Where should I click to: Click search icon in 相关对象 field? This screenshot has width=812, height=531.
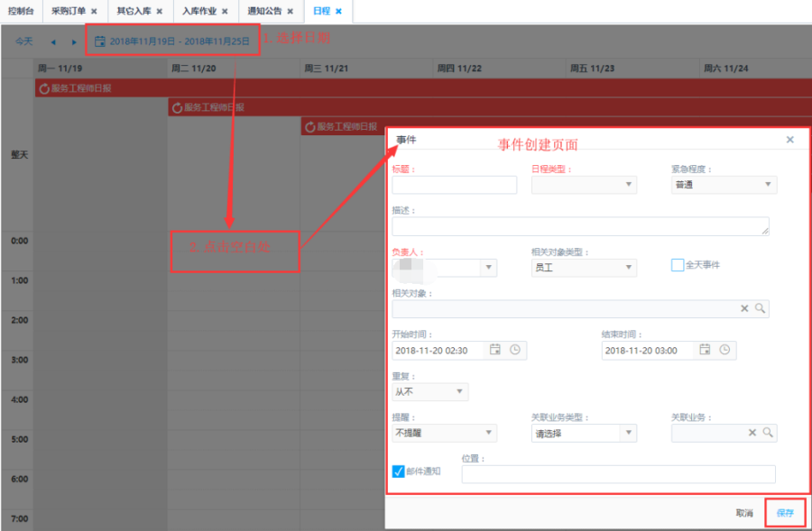[761, 308]
